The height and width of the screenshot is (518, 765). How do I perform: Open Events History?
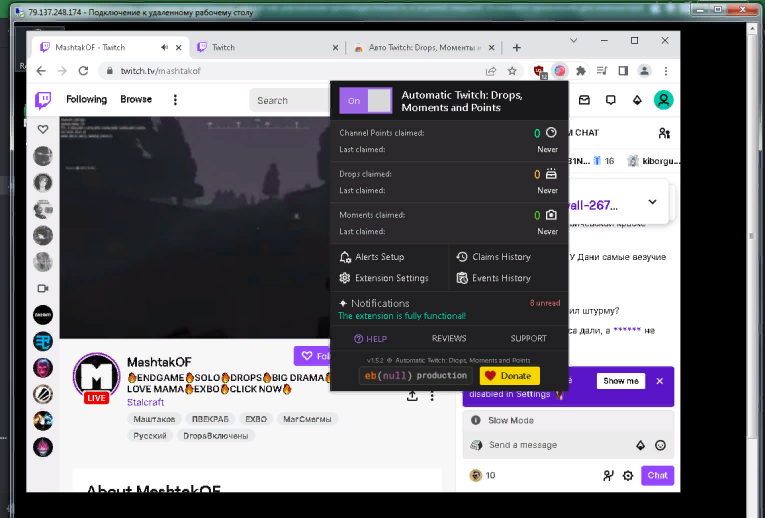pyautogui.click(x=493, y=278)
